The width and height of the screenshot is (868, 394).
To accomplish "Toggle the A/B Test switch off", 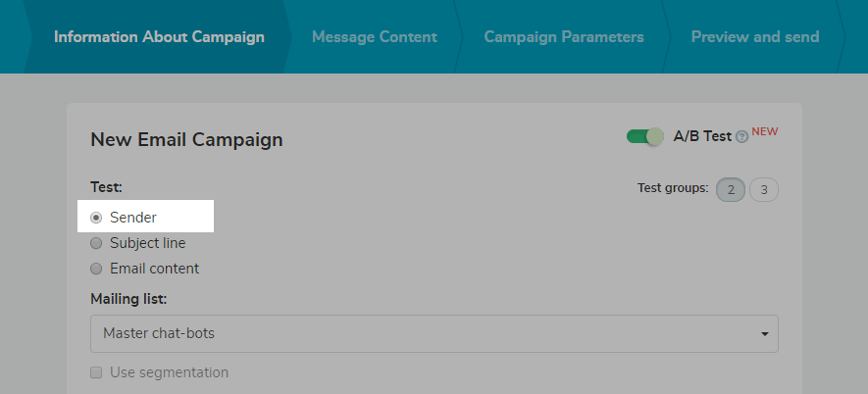I will 645,136.
